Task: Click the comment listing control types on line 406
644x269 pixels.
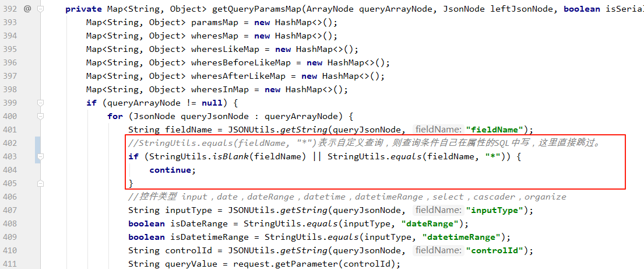Action: [x=347, y=197]
